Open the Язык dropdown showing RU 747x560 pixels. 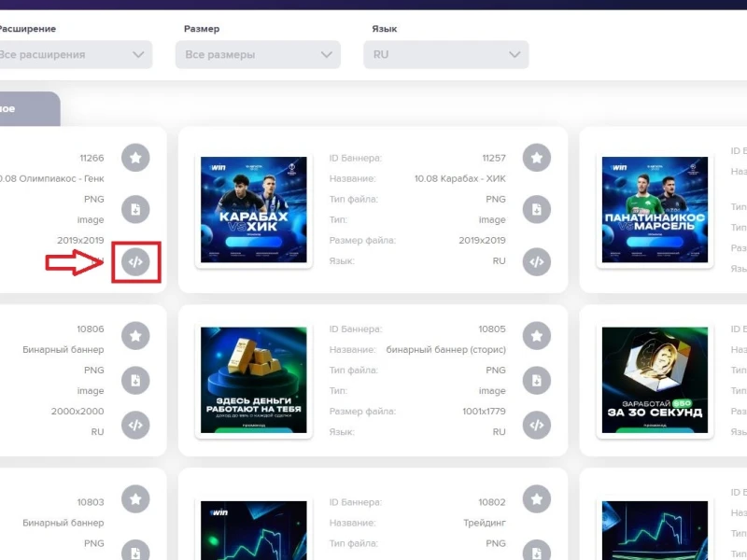point(445,55)
